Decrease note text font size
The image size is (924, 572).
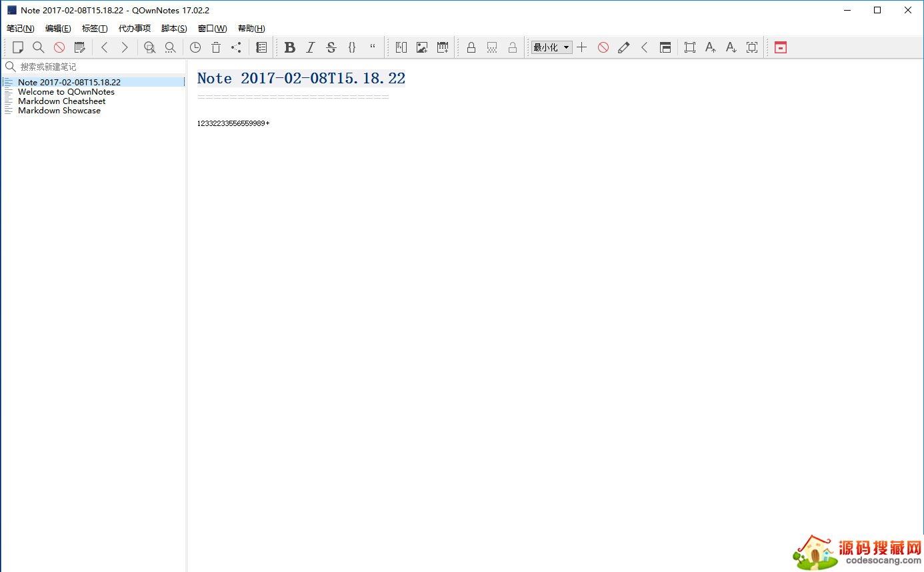[x=731, y=47]
